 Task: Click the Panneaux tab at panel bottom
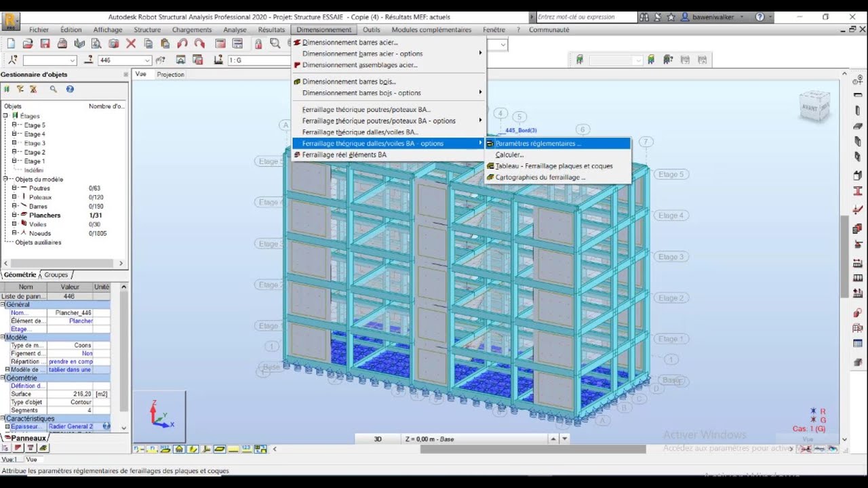28,438
